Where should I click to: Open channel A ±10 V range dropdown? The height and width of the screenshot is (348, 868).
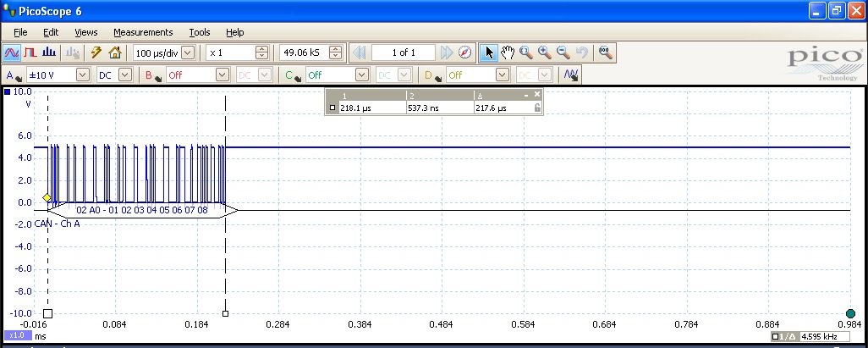pyautogui.click(x=82, y=75)
